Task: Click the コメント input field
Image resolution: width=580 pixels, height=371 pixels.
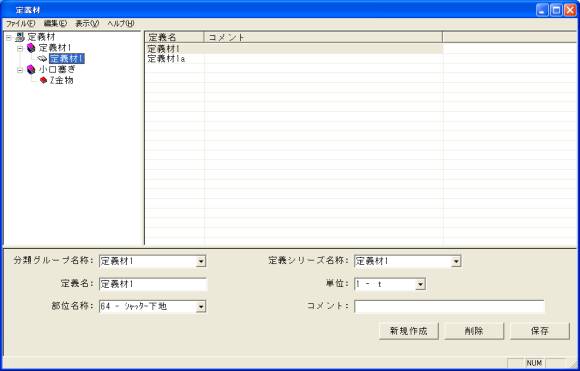Action: [x=449, y=306]
